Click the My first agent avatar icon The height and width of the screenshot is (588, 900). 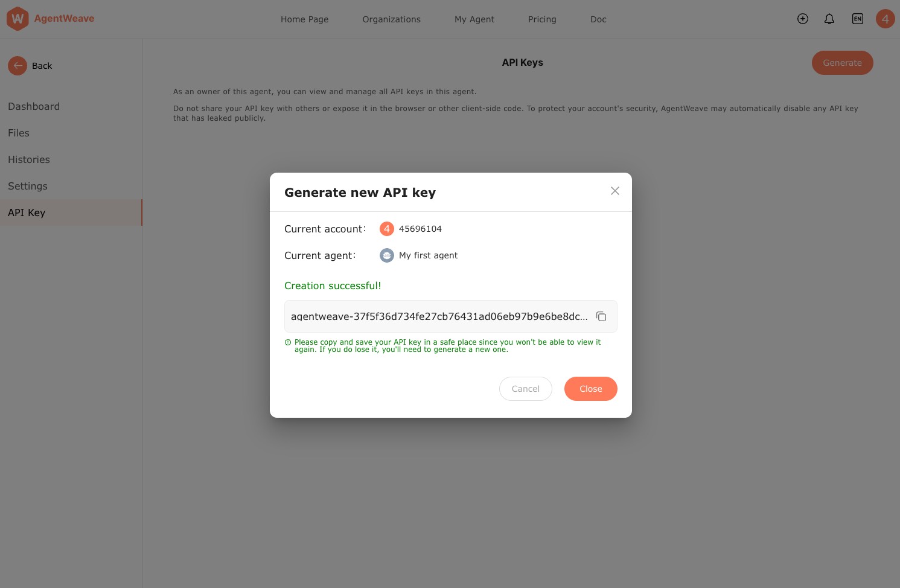387,255
